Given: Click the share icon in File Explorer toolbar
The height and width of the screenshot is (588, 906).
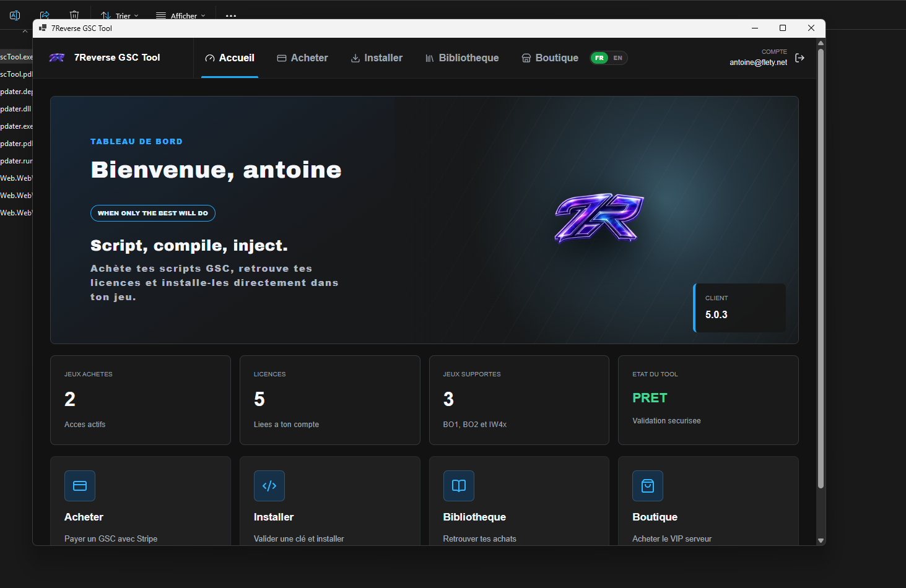Looking at the screenshot, I should pyautogui.click(x=45, y=15).
